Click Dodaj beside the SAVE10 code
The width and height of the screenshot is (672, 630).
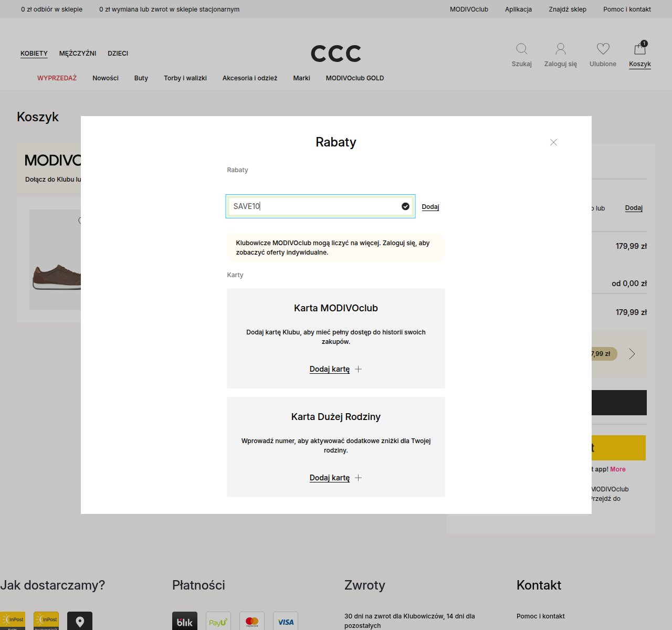430,207
